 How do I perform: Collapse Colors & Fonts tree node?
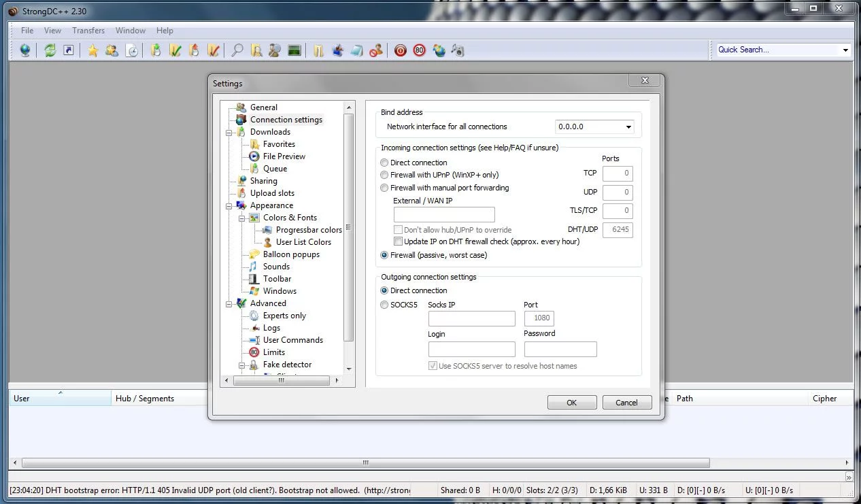point(242,218)
